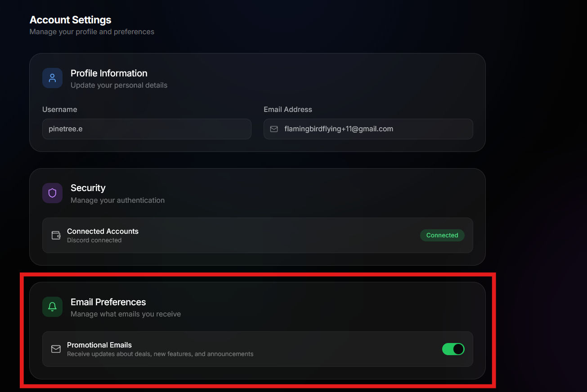Click the Profile Information user icon
Image resolution: width=587 pixels, height=392 pixels.
coord(52,78)
